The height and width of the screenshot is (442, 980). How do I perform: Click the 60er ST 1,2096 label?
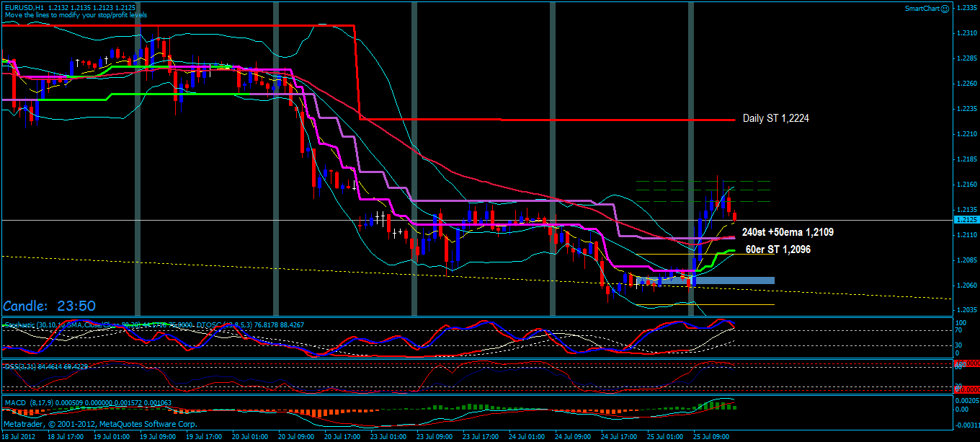(x=777, y=249)
